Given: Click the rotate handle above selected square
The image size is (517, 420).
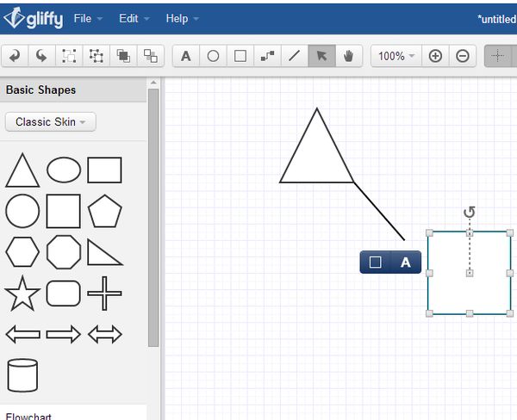Looking at the screenshot, I should pos(470,213).
